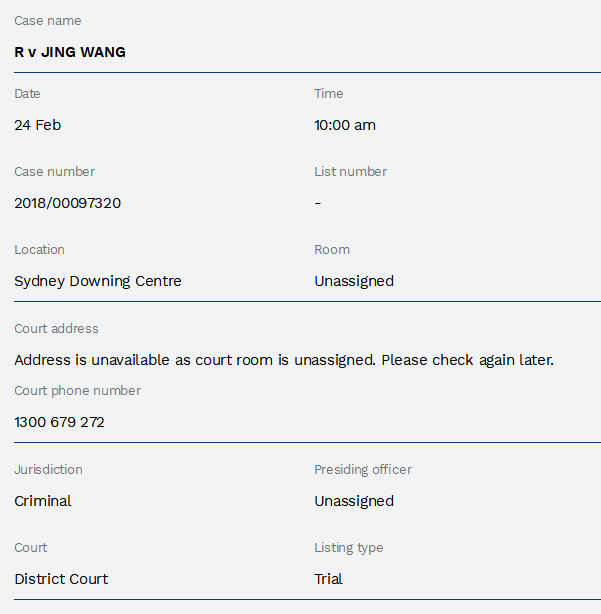The height and width of the screenshot is (614, 601).
Task: Click the Unassigned value under Room
Action: click(354, 281)
